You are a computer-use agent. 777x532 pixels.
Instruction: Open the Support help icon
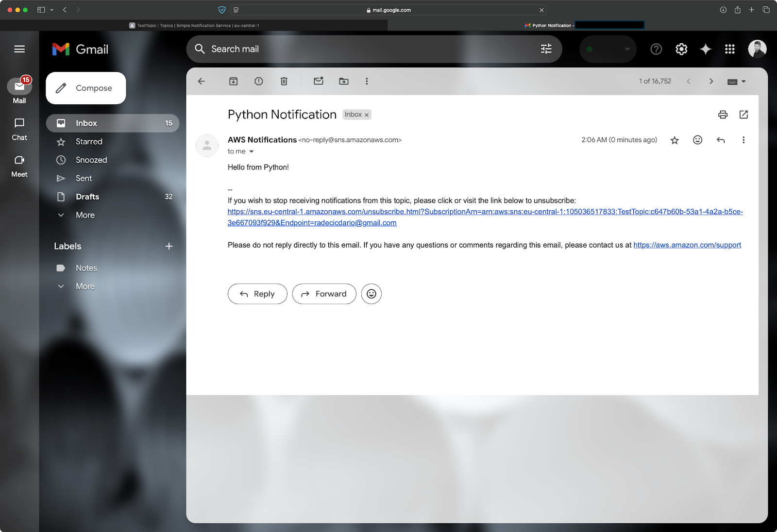[x=656, y=49]
